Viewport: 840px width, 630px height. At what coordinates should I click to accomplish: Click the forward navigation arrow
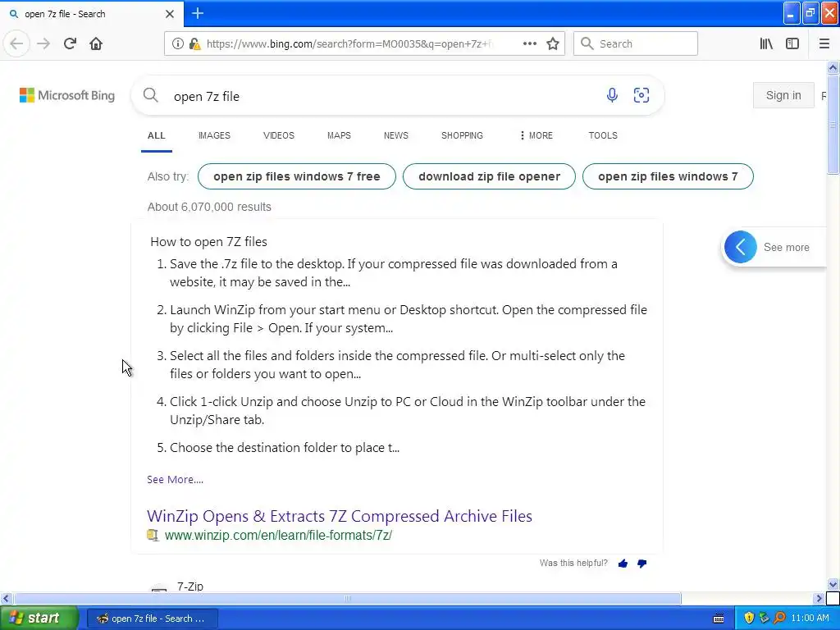(x=43, y=43)
